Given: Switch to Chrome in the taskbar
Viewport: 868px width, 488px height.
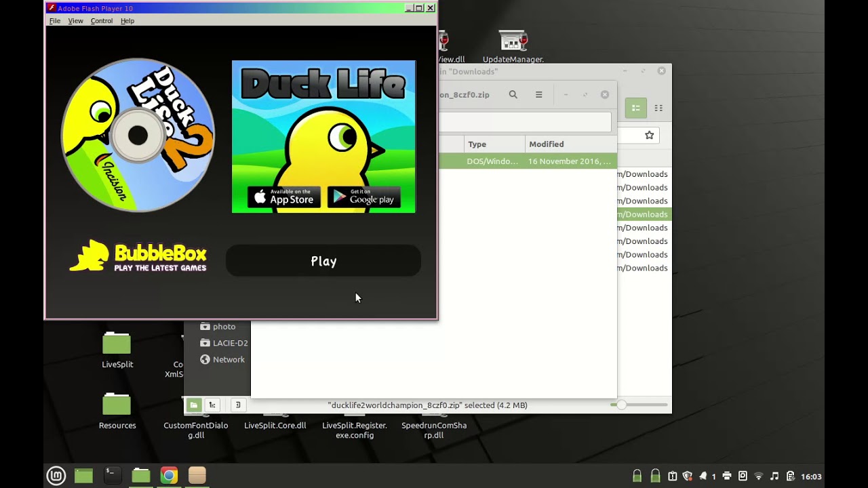Looking at the screenshot, I should pos(169,476).
